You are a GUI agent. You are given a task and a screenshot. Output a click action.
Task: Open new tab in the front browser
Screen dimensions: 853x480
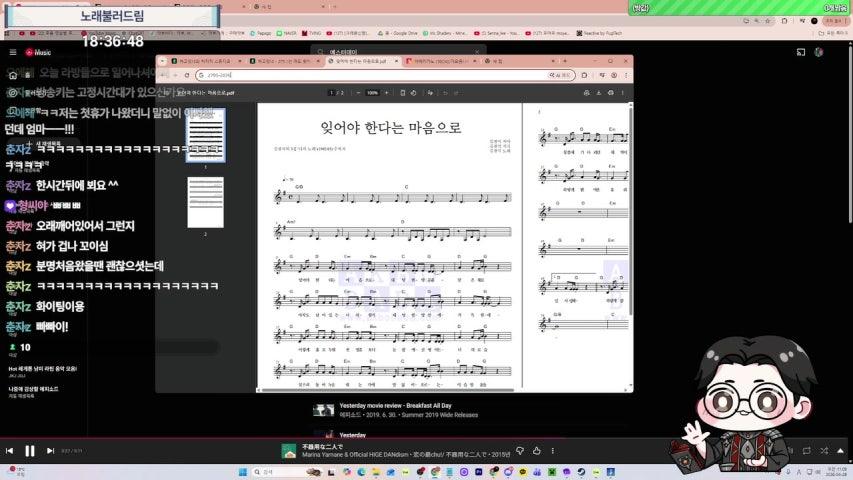[565, 61]
